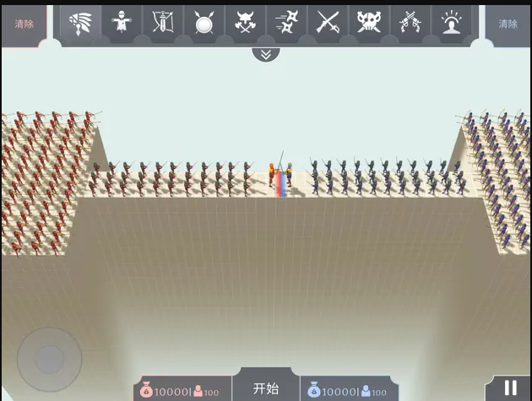Click the red team unit count indicator
The height and width of the screenshot is (401, 532).
(207, 392)
